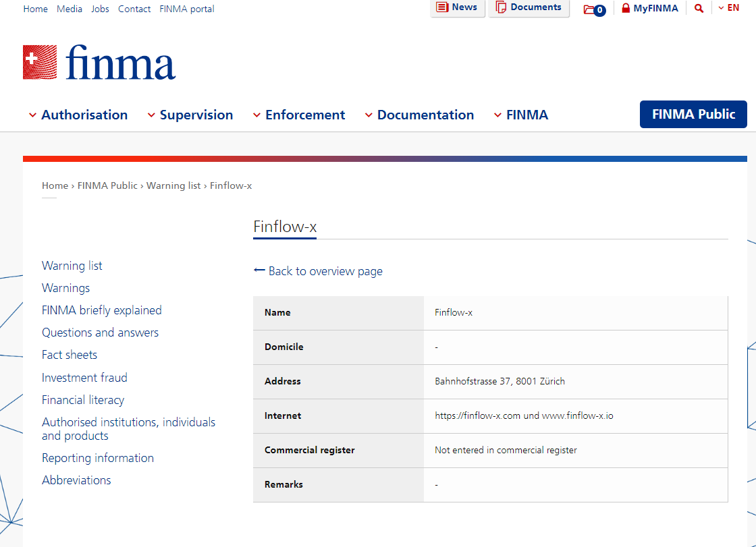Click the Remarks row label

(x=283, y=484)
